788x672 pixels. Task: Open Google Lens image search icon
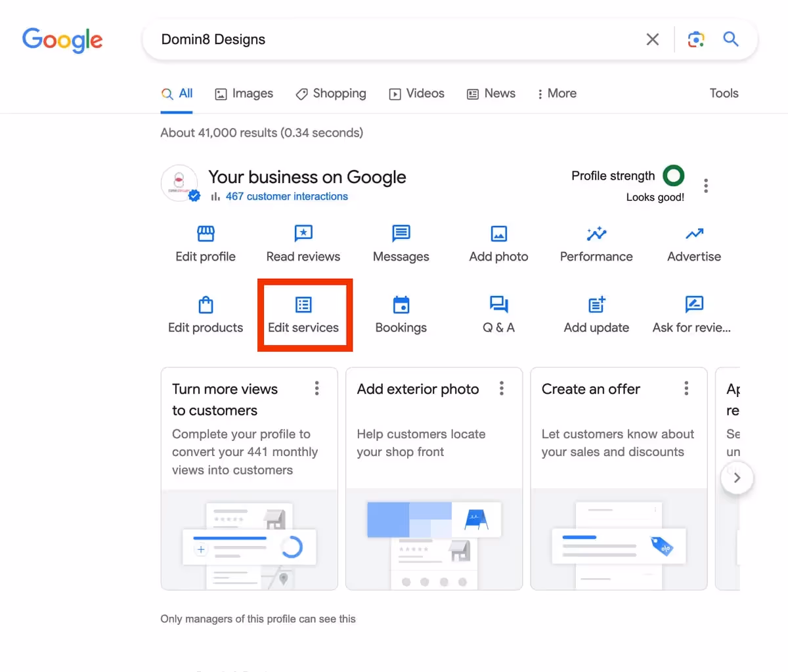pyautogui.click(x=696, y=39)
